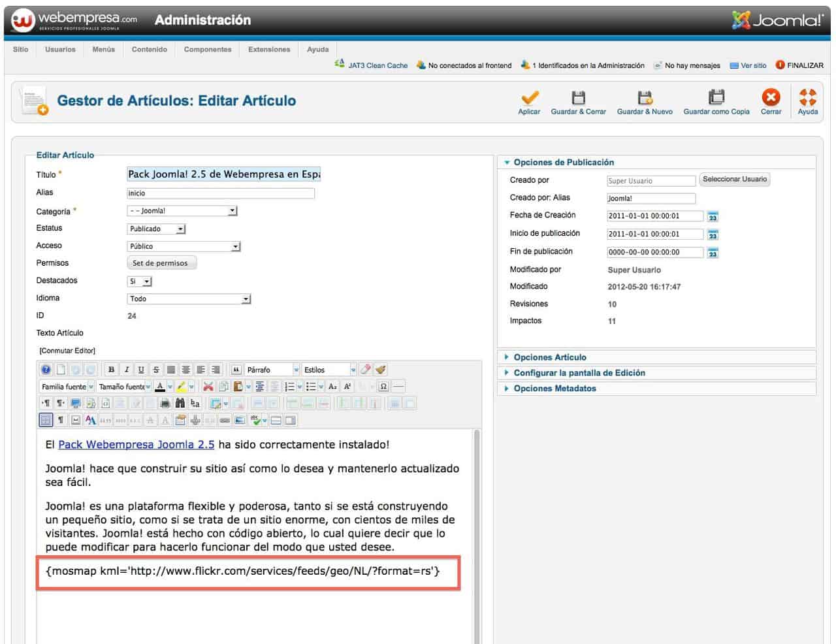Click the editor help question-mark icon
The height and width of the screenshot is (644, 836).
[46, 370]
